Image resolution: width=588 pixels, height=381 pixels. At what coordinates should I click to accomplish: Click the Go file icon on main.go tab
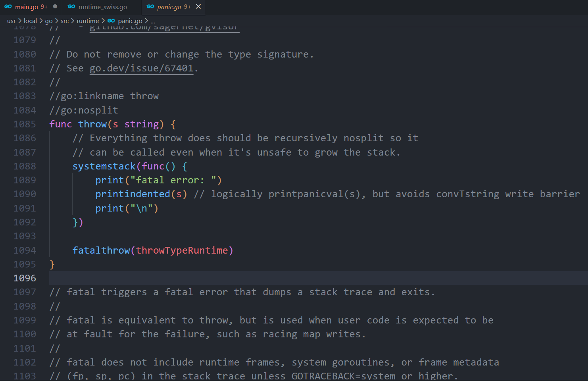(x=8, y=7)
